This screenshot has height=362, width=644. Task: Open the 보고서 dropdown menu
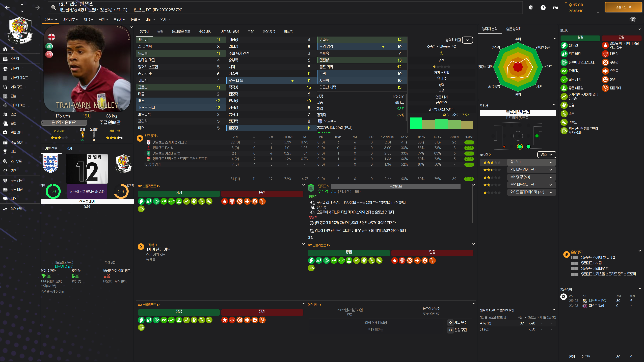[119, 19]
